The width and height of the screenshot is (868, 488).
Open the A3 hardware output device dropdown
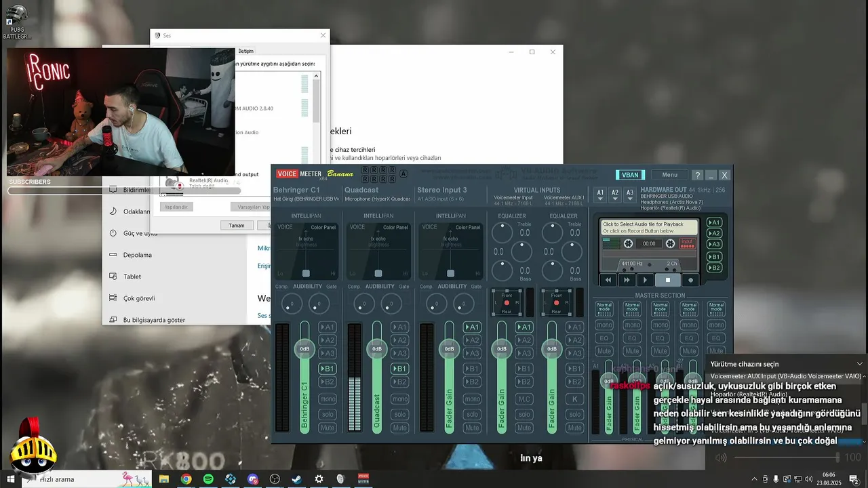tap(630, 195)
